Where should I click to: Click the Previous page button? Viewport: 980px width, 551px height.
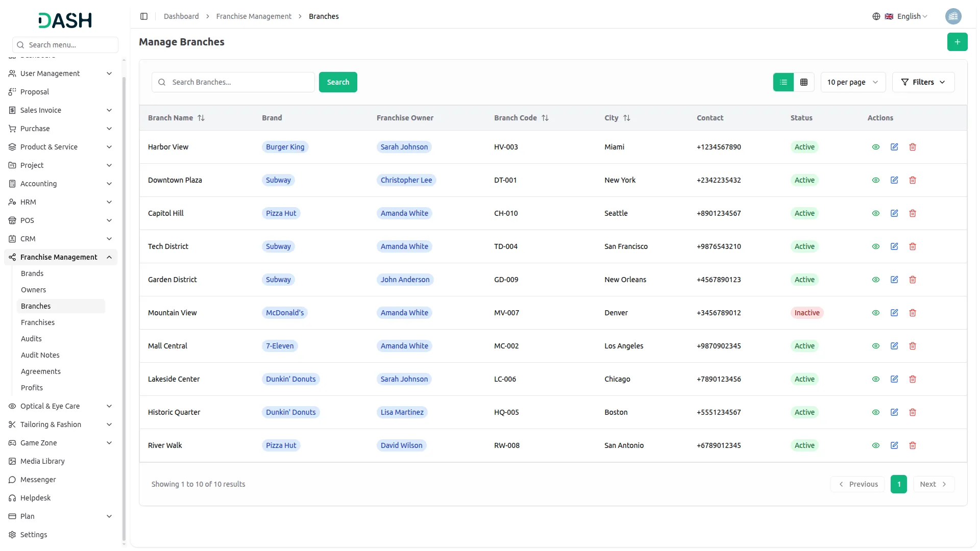[x=858, y=484]
